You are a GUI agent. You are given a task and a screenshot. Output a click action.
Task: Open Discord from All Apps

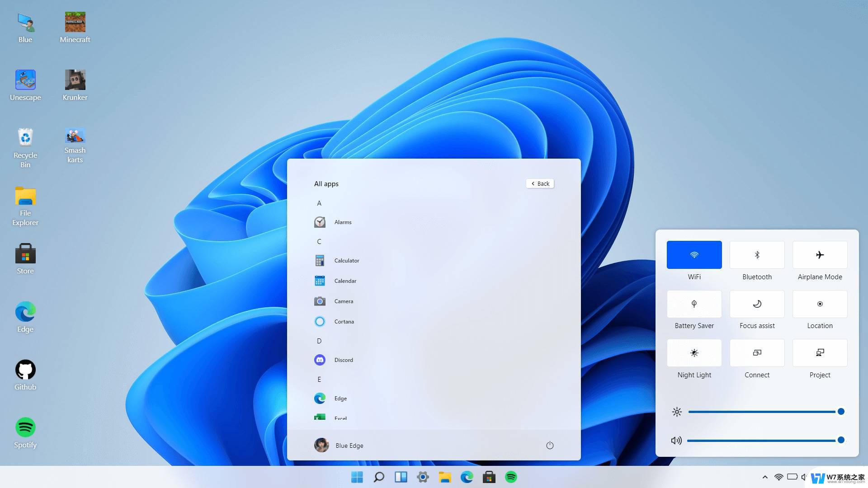(x=344, y=359)
